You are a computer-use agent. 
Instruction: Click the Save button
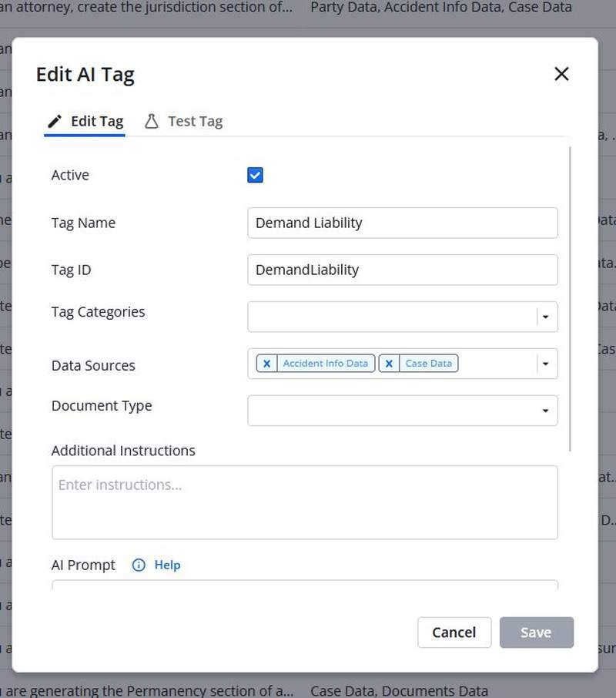coord(535,633)
